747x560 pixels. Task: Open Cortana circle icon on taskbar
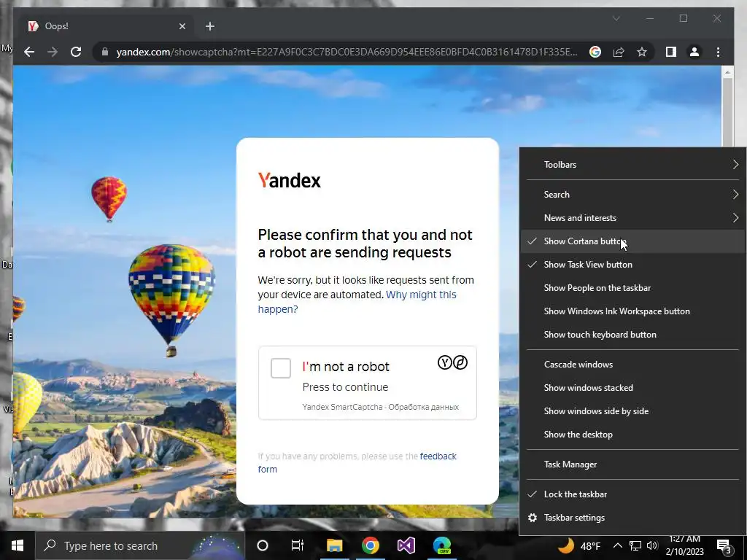(x=263, y=545)
